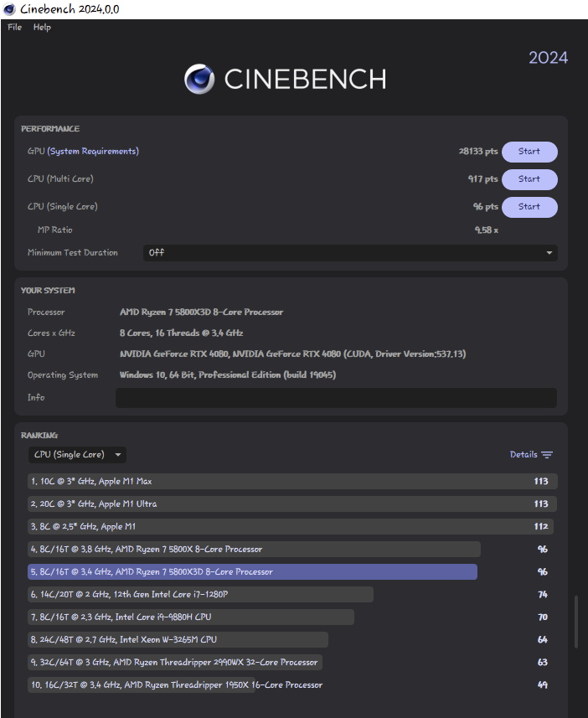588x718 pixels.
Task: Click into the Info text field
Action: [336, 397]
